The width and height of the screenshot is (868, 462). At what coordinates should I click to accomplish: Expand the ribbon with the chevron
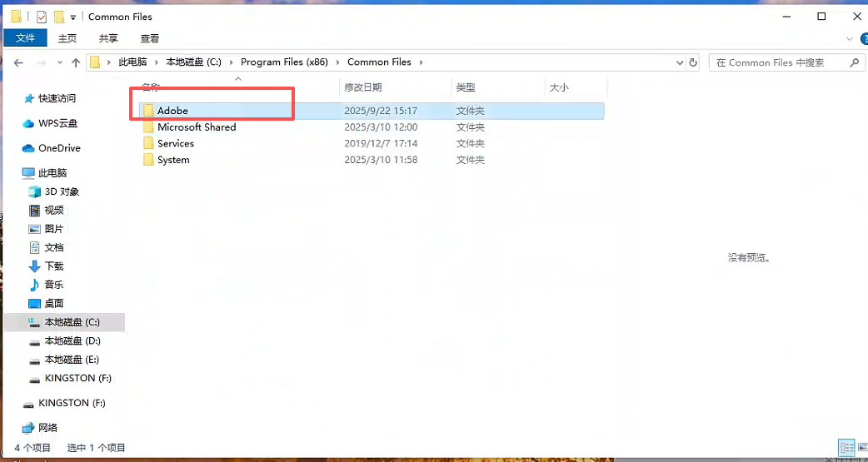[849, 38]
